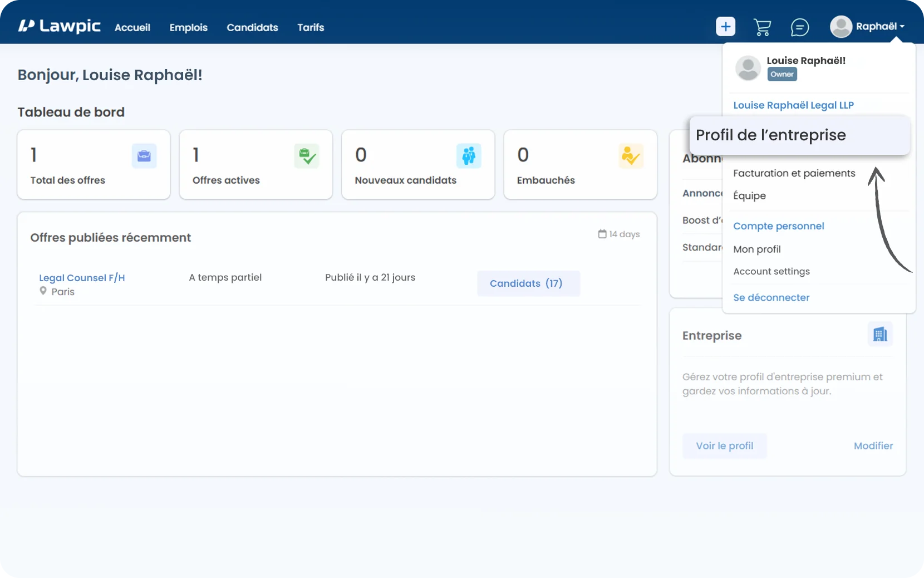Click the 'Paris' location text
The image size is (924, 578).
[63, 292]
